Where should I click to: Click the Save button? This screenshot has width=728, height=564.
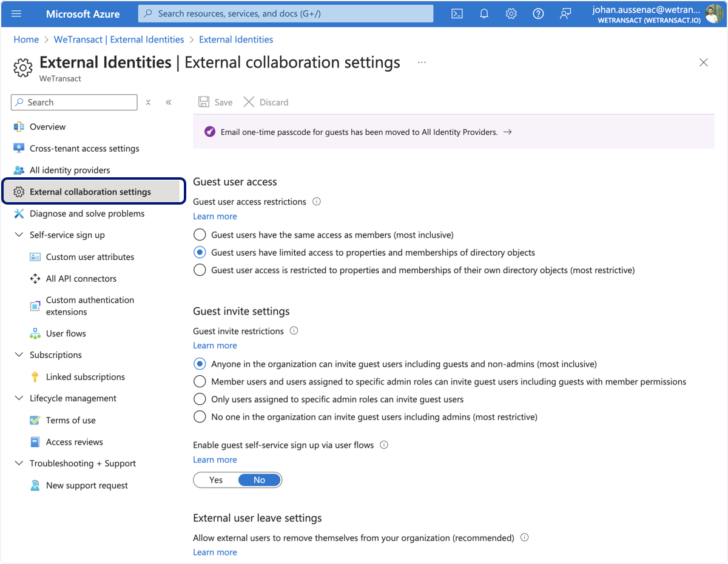click(215, 102)
